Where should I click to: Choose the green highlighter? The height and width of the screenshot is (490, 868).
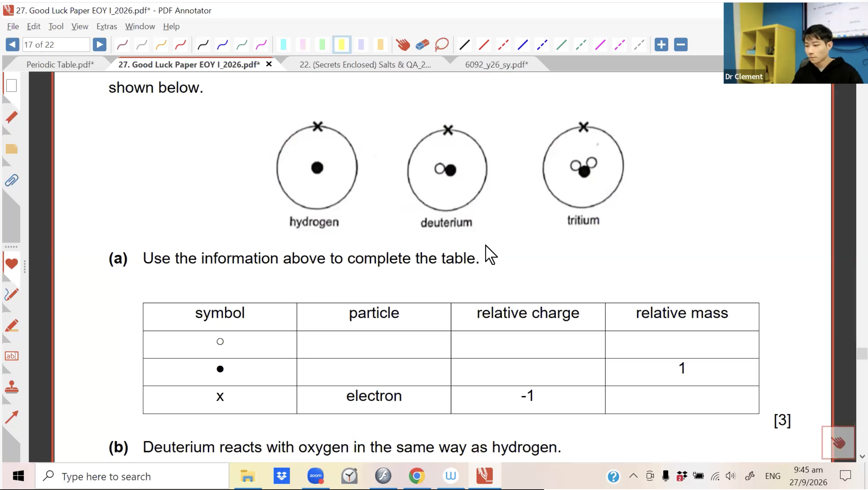pos(322,45)
